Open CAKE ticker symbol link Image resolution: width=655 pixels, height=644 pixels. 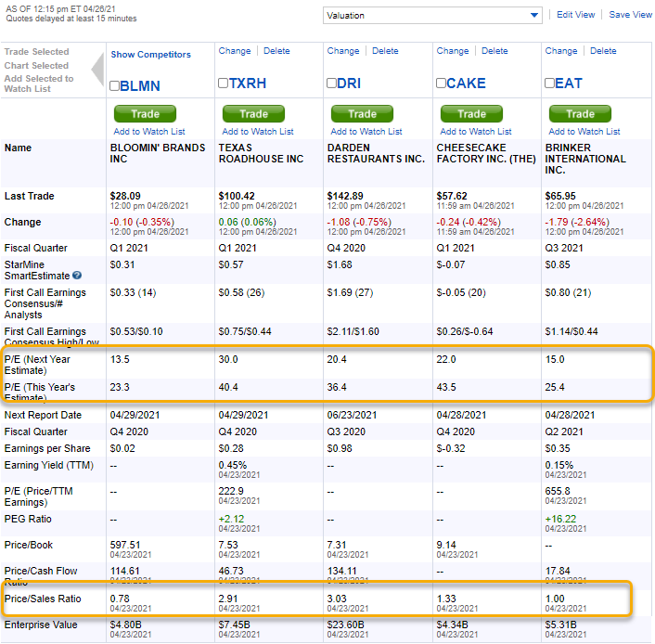click(466, 84)
